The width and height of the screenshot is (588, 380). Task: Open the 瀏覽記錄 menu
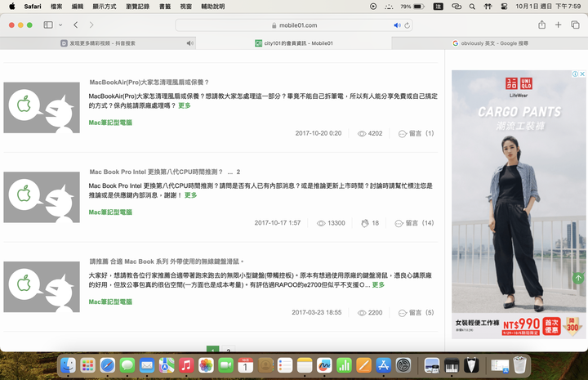pos(138,7)
